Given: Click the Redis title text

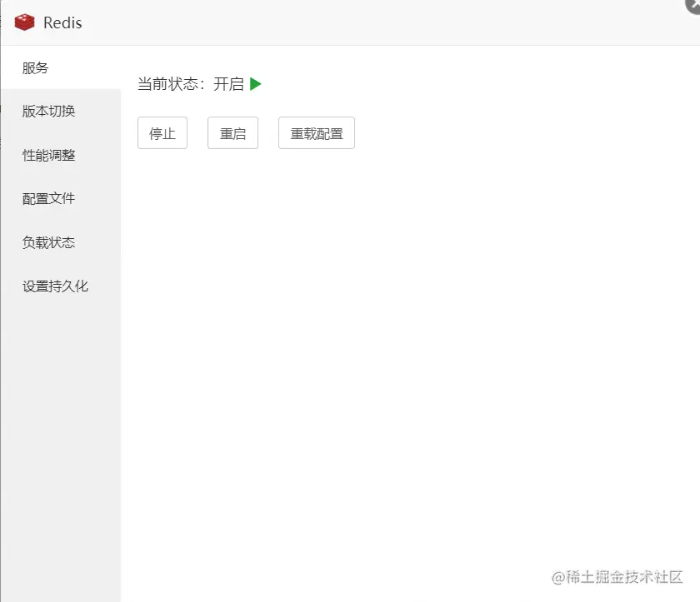Looking at the screenshot, I should (62, 22).
